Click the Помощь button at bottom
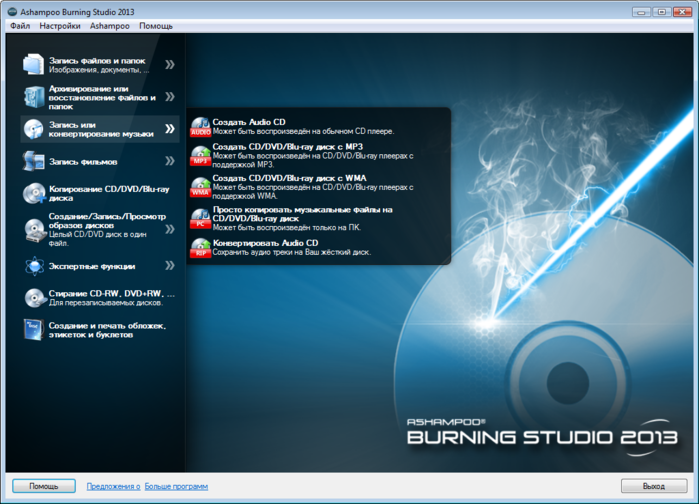The width and height of the screenshot is (699, 504). (44, 486)
